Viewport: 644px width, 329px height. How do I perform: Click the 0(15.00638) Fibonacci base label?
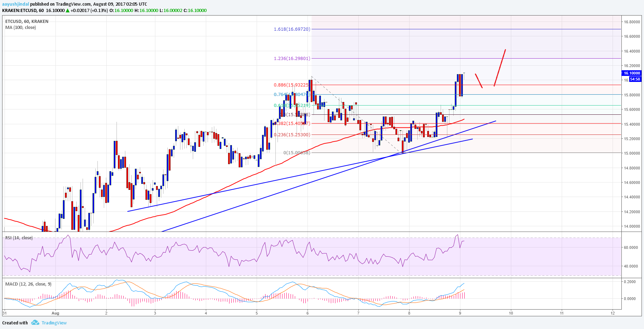[x=297, y=153]
